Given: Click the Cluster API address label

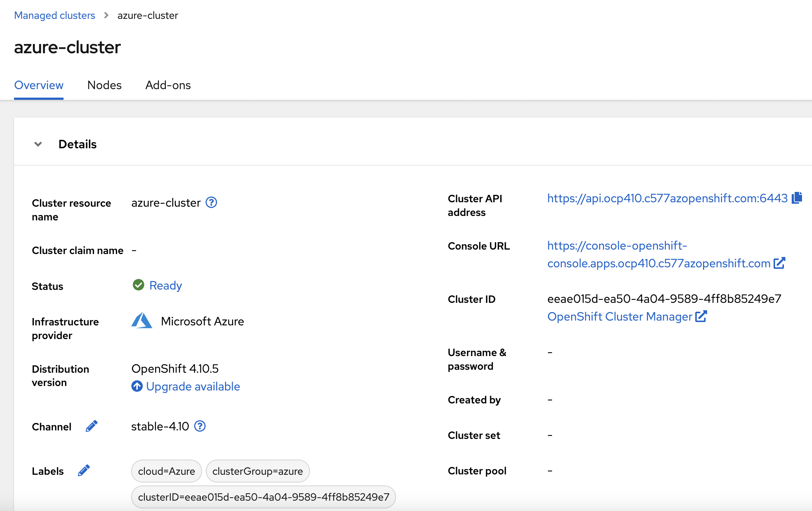Looking at the screenshot, I should point(475,205).
